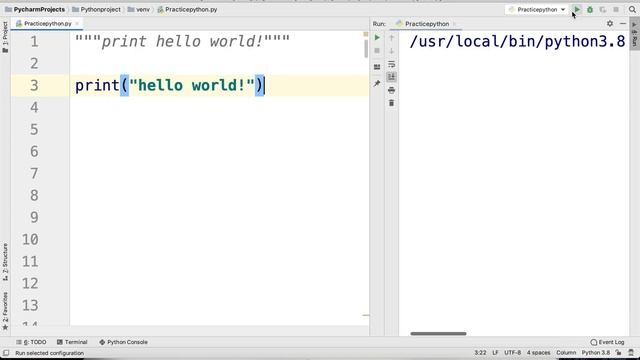Open the Event Log

click(x=607, y=342)
